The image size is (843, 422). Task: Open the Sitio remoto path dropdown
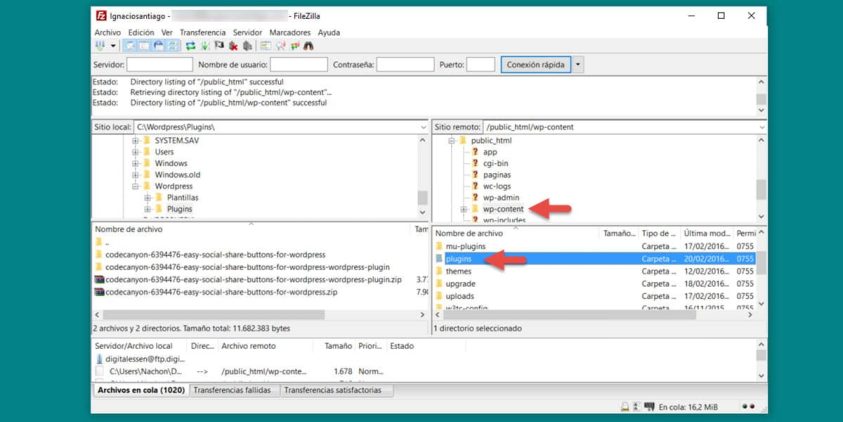click(762, 127)
